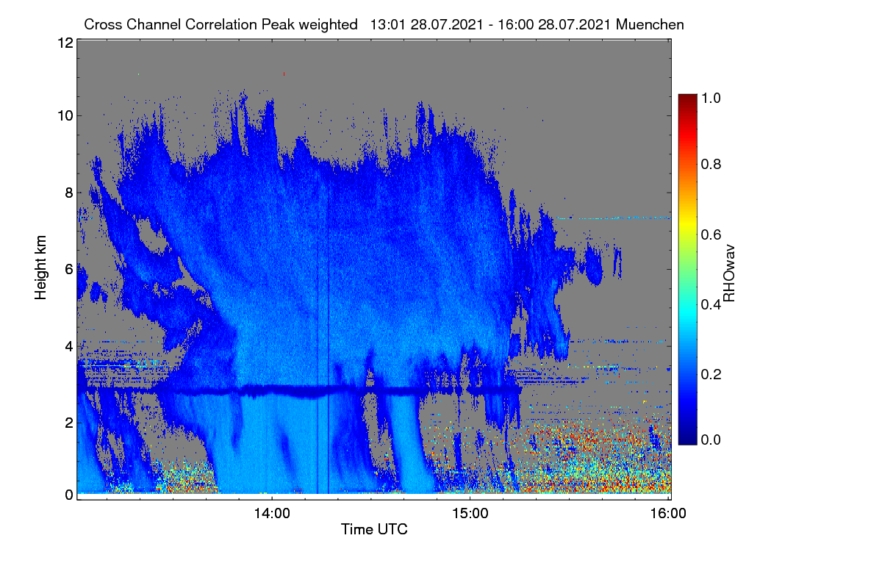
Task: Click the dark horizontal melting-layer band near 3 km
Action: tap(301, 390)
